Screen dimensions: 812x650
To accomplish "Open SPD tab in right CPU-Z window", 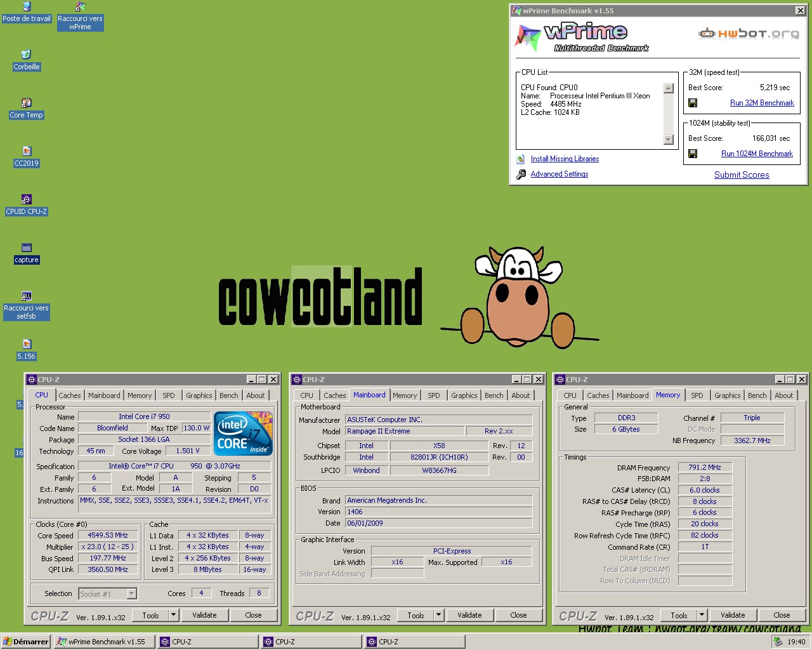I will [697, 395].
